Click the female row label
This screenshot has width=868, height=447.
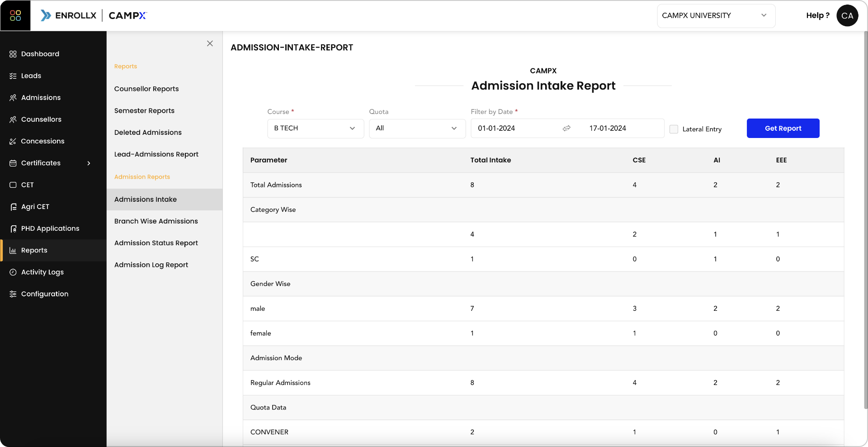(x=260, y=333)
